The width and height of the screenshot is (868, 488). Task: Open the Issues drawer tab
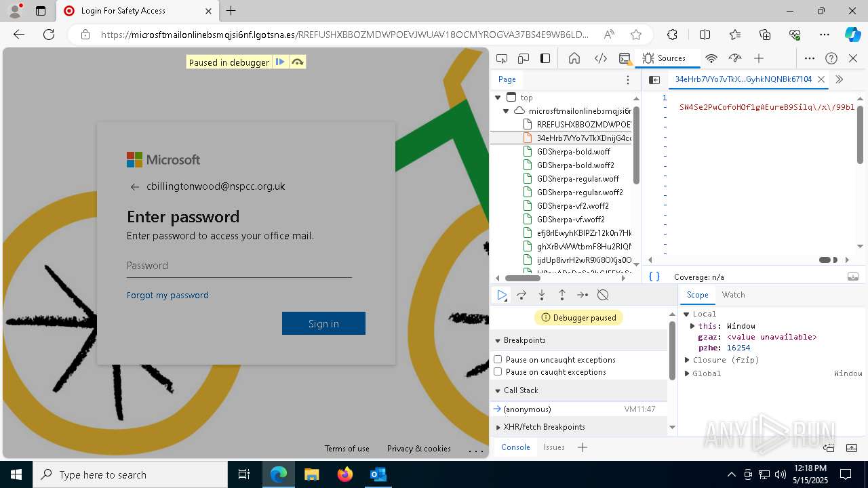[x=554, y=447]
